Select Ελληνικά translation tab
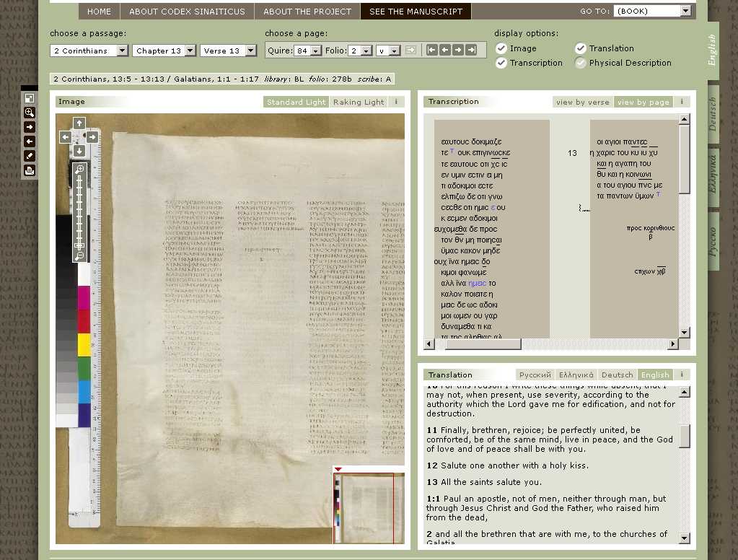Screen dimensions: 738x560 pyautogui.click(x=576, y=375)
